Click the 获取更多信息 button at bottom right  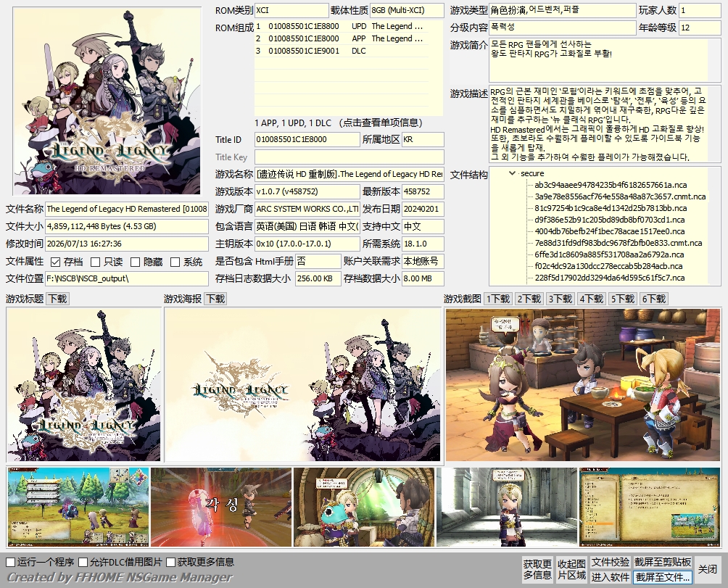(537, 569)
